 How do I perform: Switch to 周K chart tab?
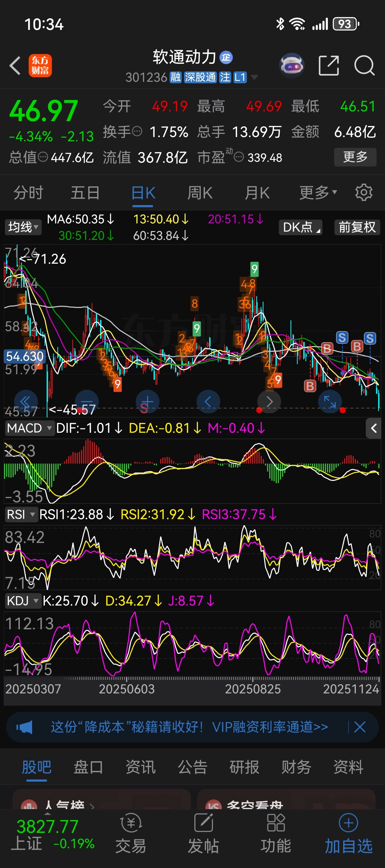coord(200,193)
